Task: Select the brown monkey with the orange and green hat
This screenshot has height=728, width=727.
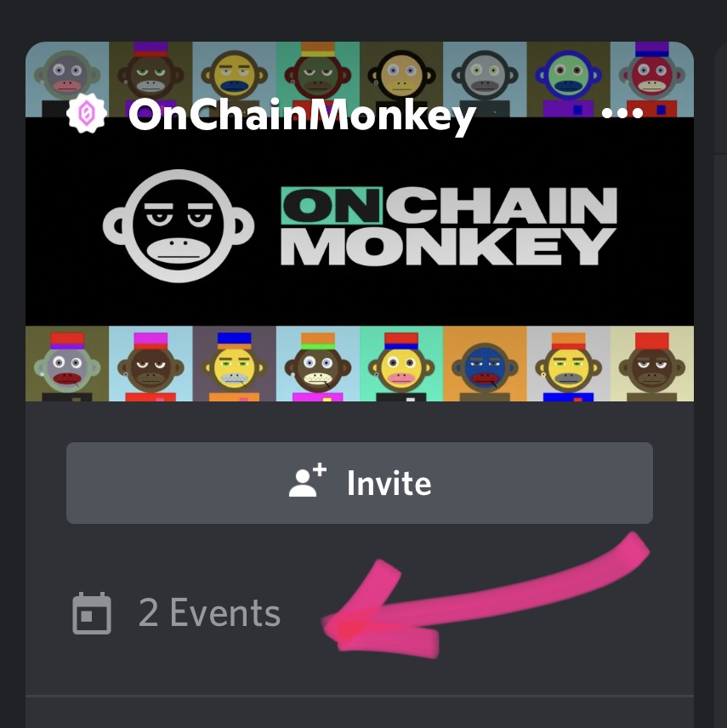Action: coord(317,363)
